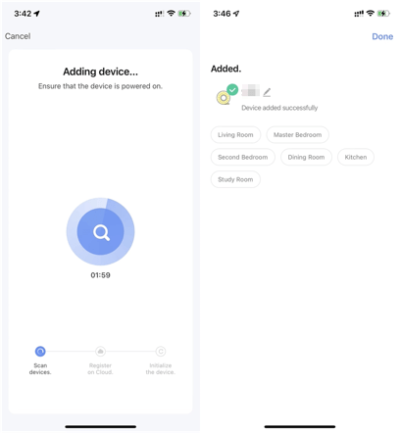Pick the Study Room chip
The image size is (400, 433).
(x=236, y=179)
